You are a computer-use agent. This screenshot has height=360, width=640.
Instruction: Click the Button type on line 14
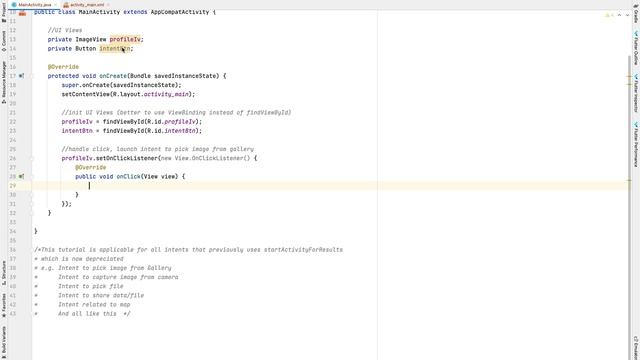pos(86,49)
